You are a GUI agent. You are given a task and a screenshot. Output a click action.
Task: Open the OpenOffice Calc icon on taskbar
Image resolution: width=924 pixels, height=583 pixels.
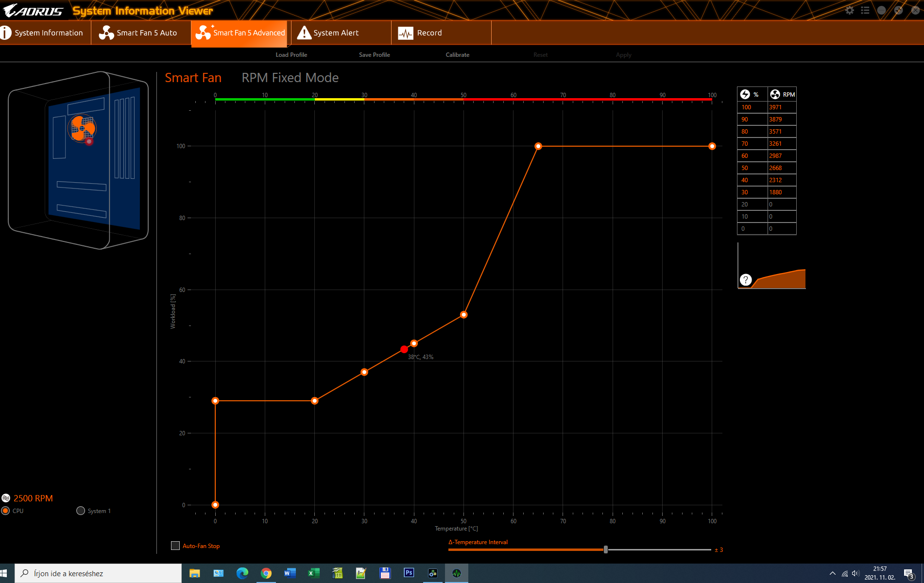pos(337,573)
